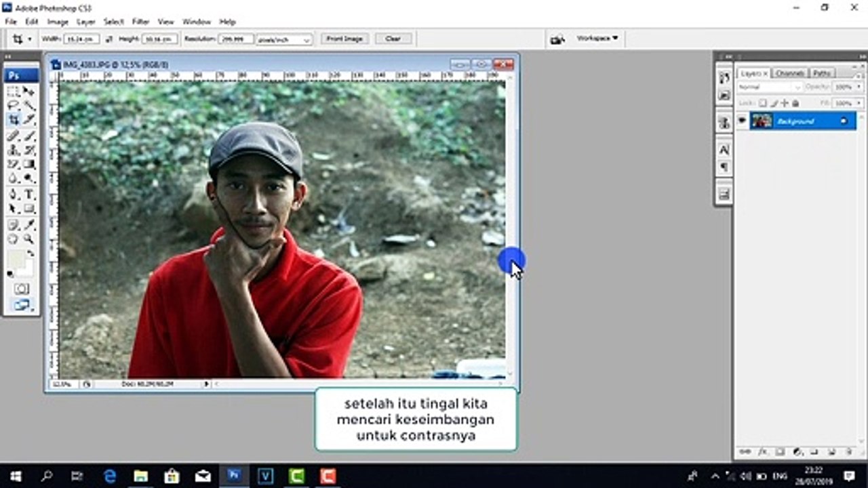Image resolution: width=868 pixels, height=488 pixels.
Task: Reset default foreground and background colors
Action: pyautogui.click(x=9, y=274)
